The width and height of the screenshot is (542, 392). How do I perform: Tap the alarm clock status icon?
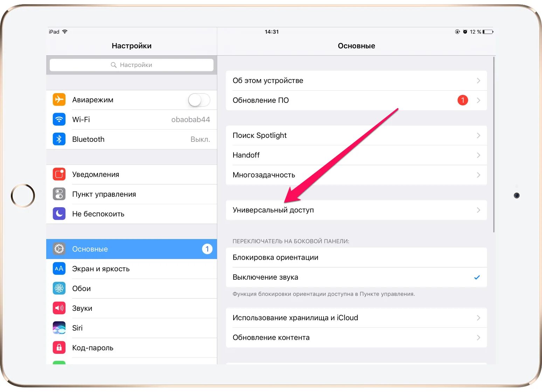click(465, 32)
